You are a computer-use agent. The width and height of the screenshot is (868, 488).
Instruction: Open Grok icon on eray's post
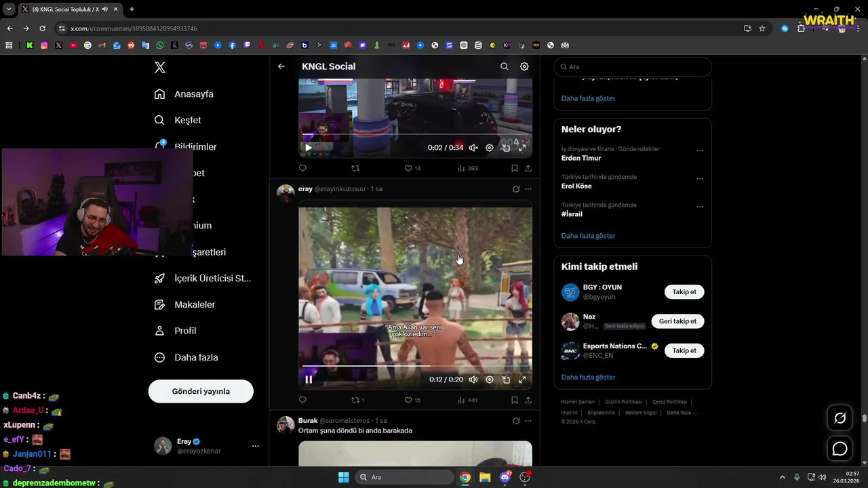point(516,189)
